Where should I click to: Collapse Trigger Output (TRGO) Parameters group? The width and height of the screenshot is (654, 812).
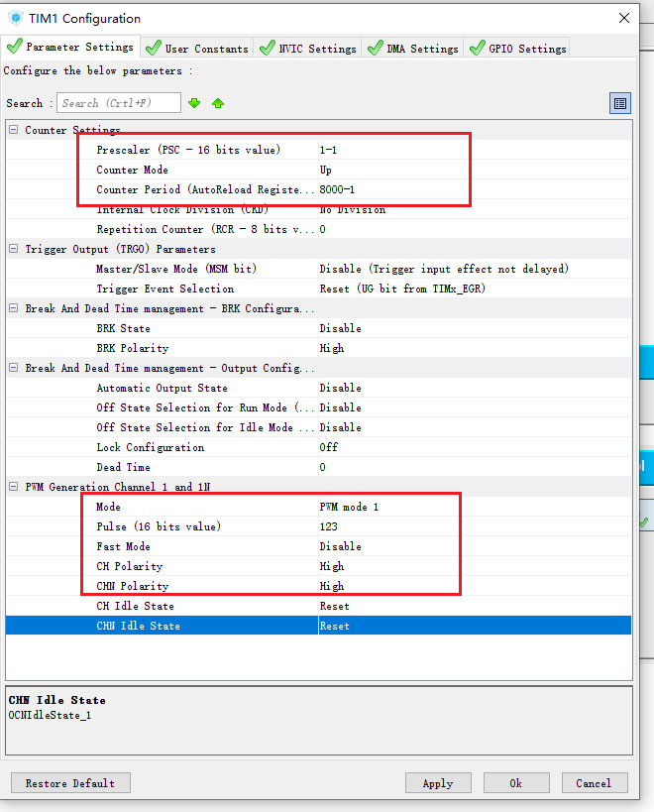[14, 249]
